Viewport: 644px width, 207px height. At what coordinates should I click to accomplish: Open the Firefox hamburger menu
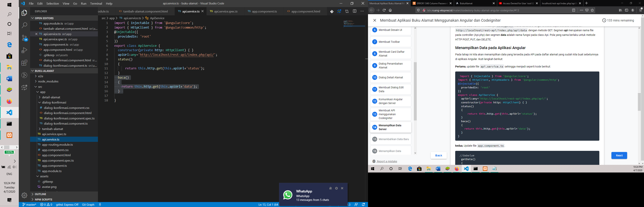coord(641,10)
